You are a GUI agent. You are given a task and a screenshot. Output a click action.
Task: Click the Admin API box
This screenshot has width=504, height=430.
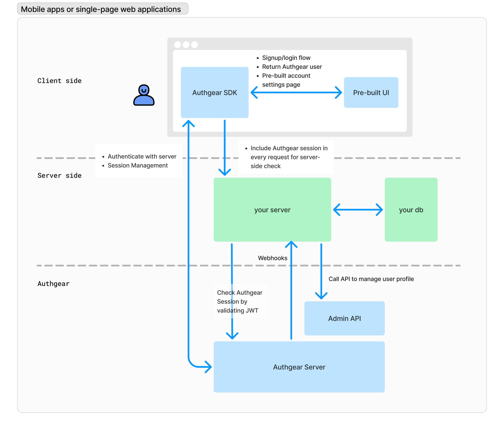point(344,318)
